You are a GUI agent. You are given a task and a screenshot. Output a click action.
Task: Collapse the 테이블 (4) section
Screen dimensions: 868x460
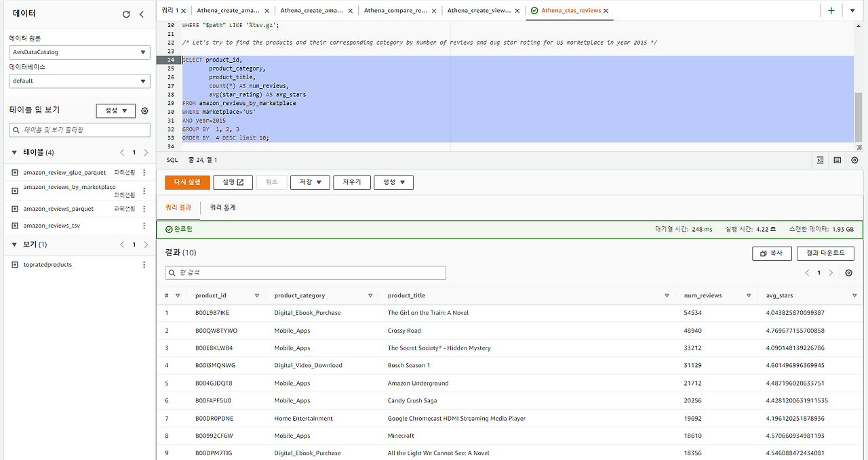pos(15,152)
